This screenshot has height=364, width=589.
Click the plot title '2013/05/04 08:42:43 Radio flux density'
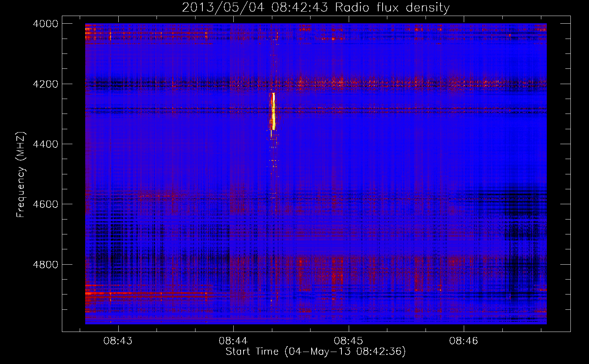coord(316,7)
